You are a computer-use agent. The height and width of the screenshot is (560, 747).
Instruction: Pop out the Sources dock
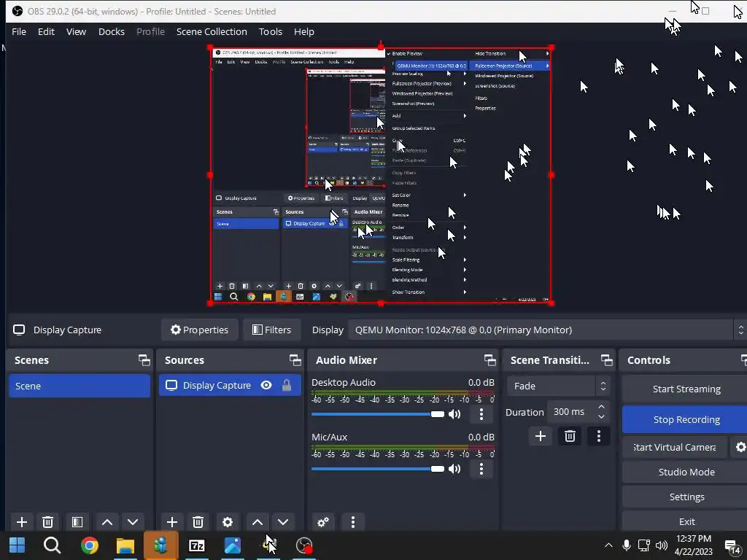click(295, 360)
